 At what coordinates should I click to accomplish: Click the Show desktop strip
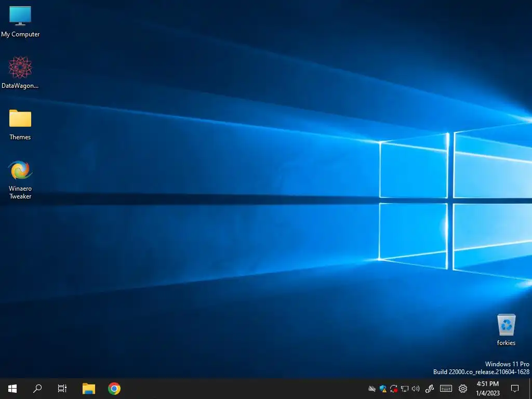click(530, 389)
